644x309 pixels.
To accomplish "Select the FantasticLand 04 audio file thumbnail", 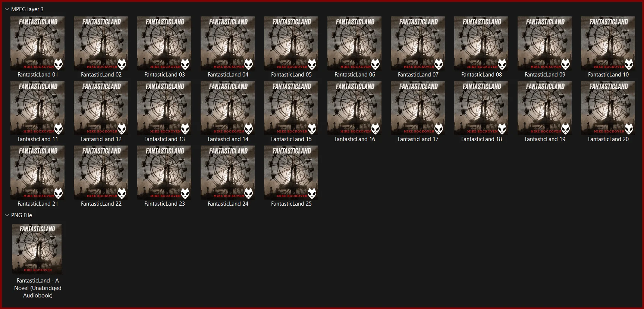I will (x=228, y=43).
